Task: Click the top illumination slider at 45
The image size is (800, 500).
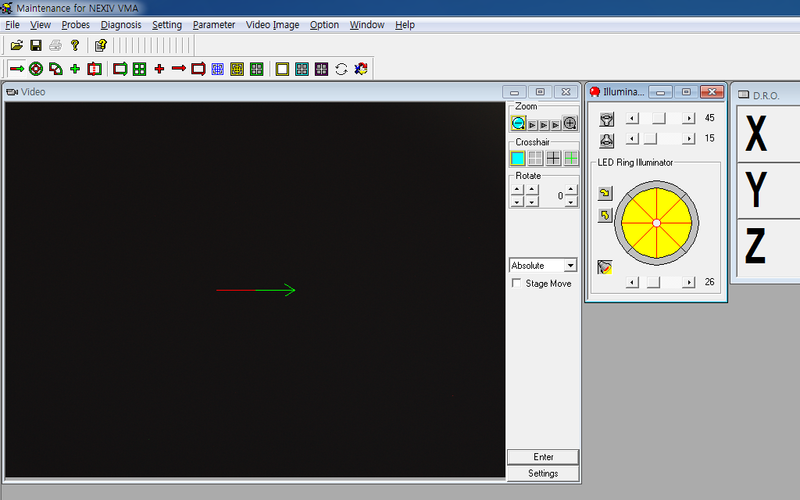Action: tap(658, 119)
